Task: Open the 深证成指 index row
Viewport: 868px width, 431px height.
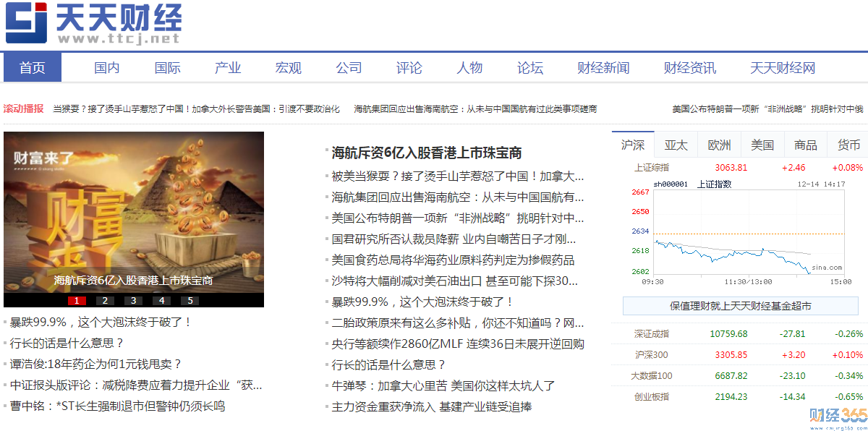Action: point(739,334)
